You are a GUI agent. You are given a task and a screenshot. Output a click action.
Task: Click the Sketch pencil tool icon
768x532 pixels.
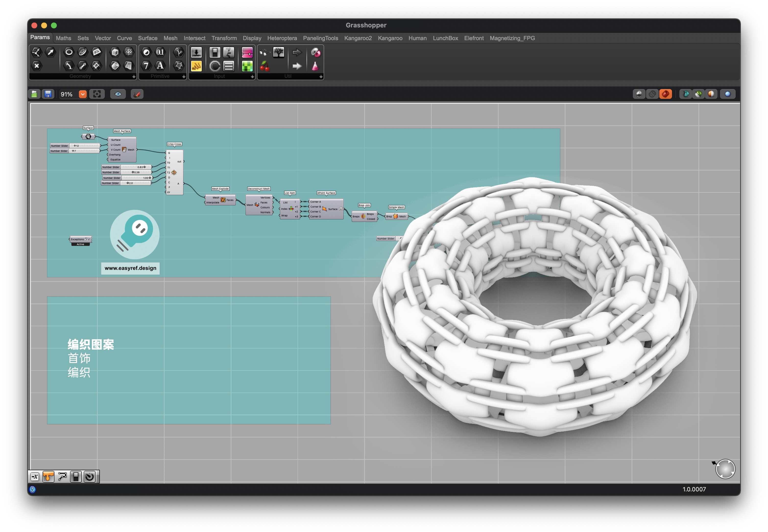tap(137, 94)
